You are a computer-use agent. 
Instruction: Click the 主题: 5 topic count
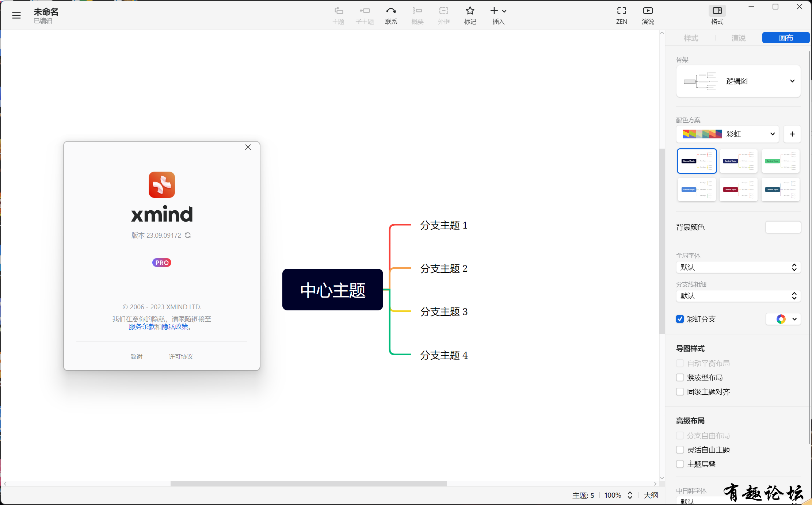coord(583,496)
